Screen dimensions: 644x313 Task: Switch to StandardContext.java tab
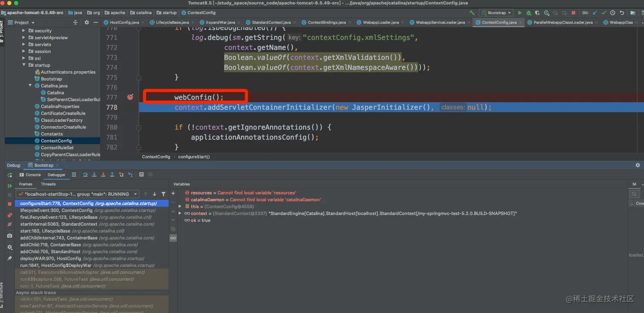click(x=271, y=22)
